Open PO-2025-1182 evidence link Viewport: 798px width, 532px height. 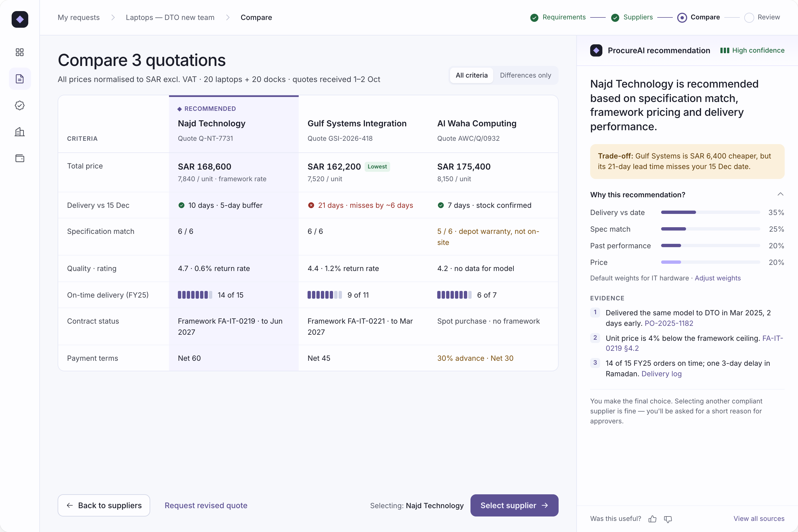(x=669, y=323)
